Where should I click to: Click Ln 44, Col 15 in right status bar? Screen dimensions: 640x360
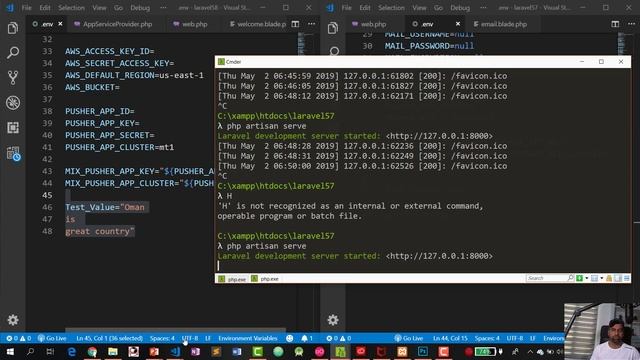click(x=450, y=338)
